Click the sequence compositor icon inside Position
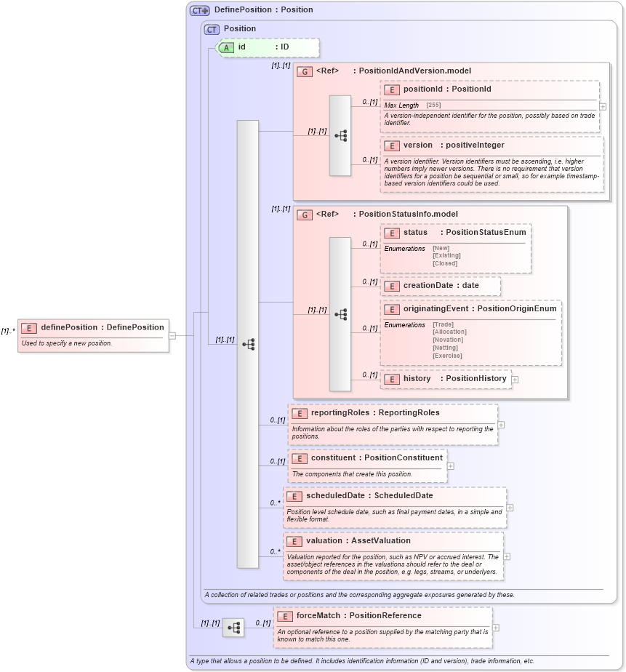The width and height of the screenshot is (626, 672). click(250, 345)
